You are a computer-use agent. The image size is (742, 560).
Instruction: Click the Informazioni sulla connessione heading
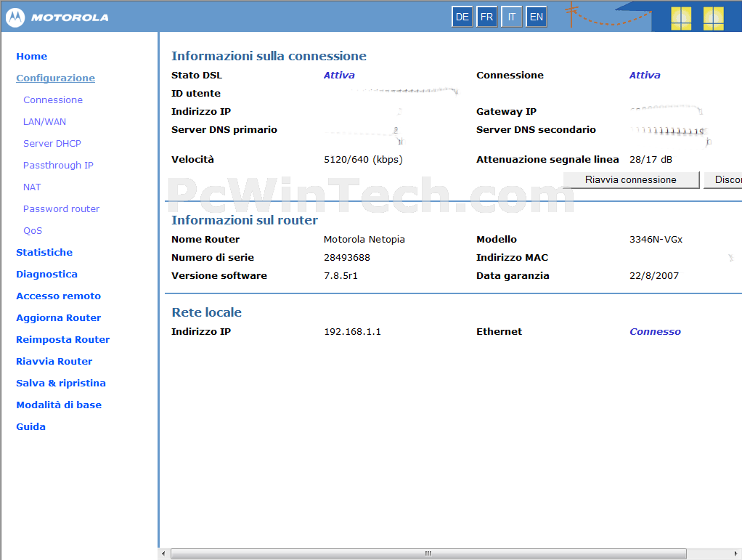tap(269, 56)
